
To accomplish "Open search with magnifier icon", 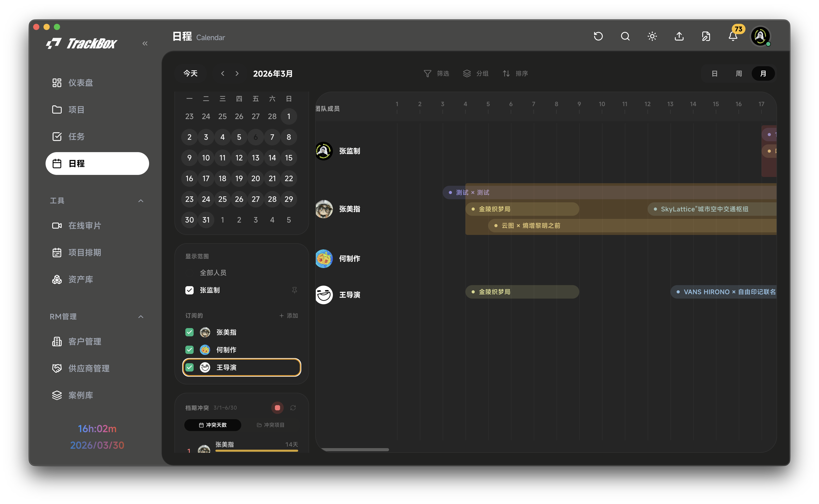I will coord(625,36).
